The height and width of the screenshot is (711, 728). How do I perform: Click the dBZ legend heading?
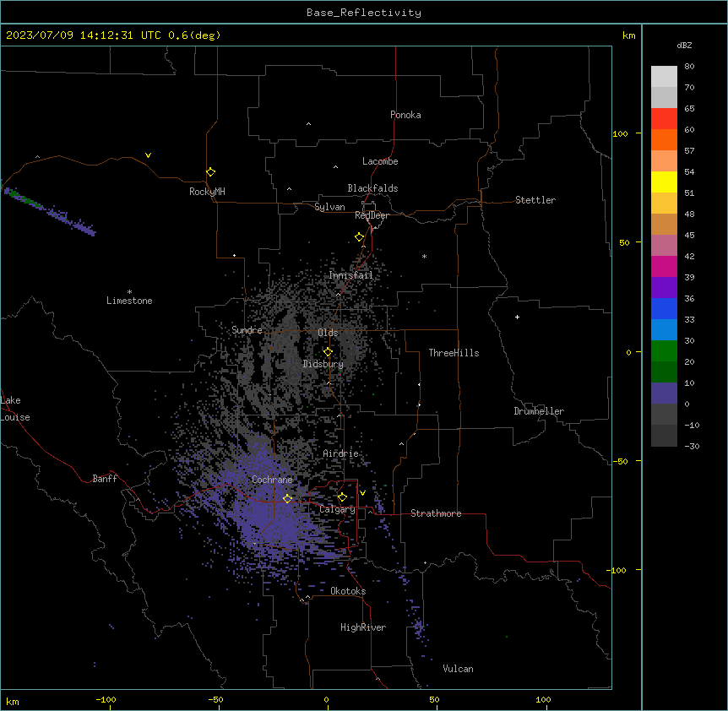[684, 45]
